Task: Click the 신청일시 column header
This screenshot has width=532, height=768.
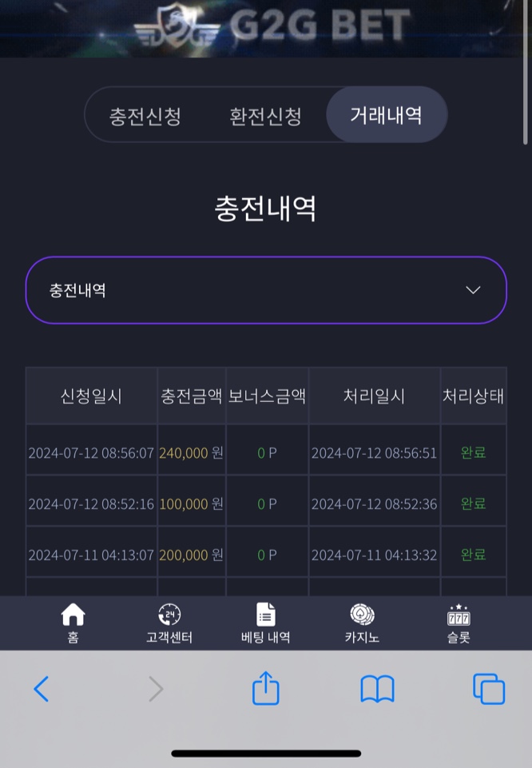Action: [x=91, y=396]
